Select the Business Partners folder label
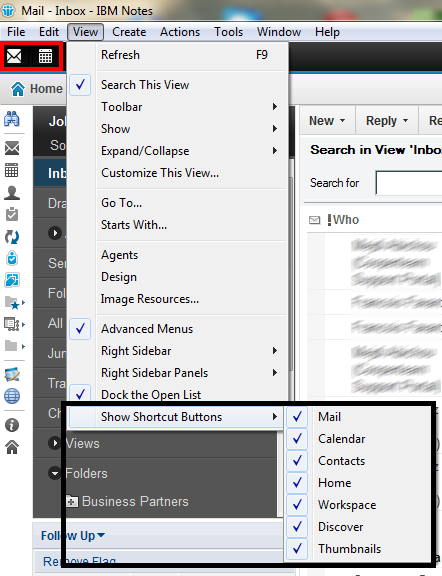Image resolution: width=442 pixels, height=576 pixels. pos(135,501)
